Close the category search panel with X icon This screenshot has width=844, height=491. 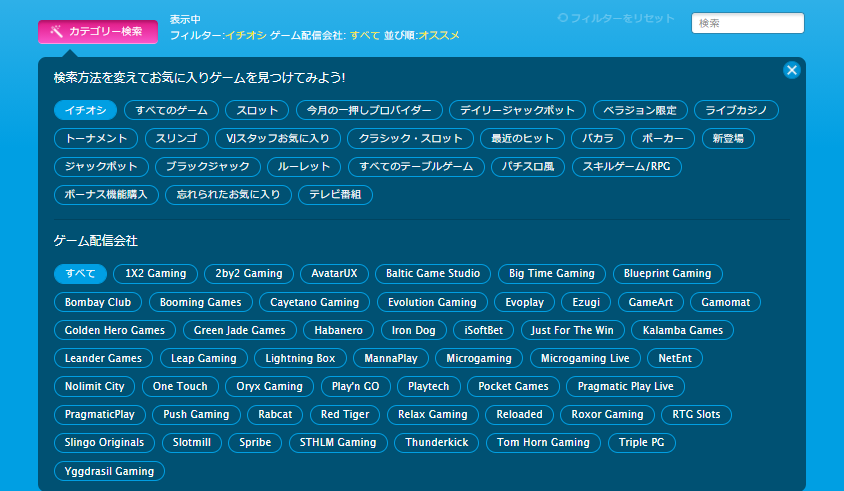[x=791, y=70]
